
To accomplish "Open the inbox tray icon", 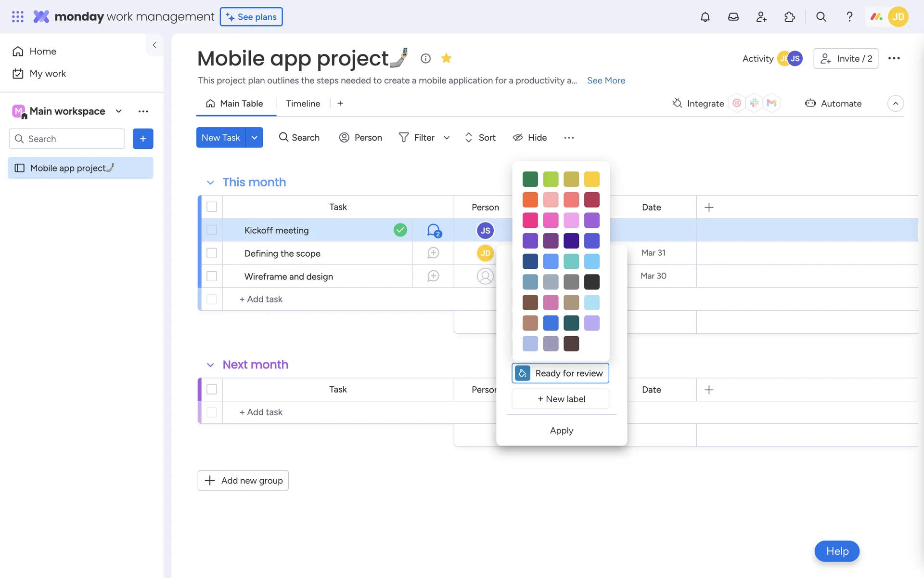I will tap(733, 17).
